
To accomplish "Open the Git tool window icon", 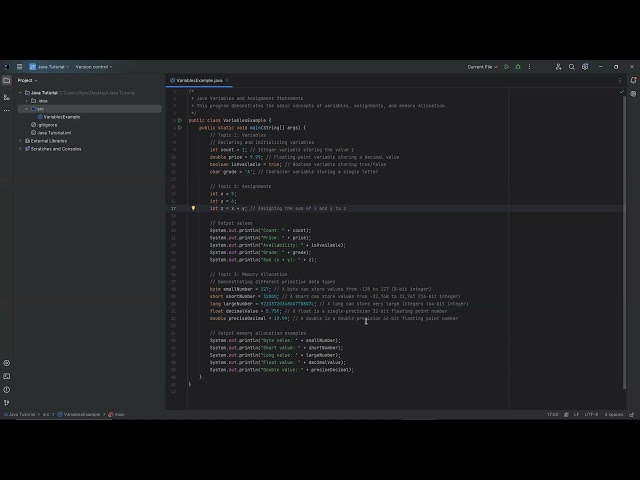I will click(x=7, y=403).
